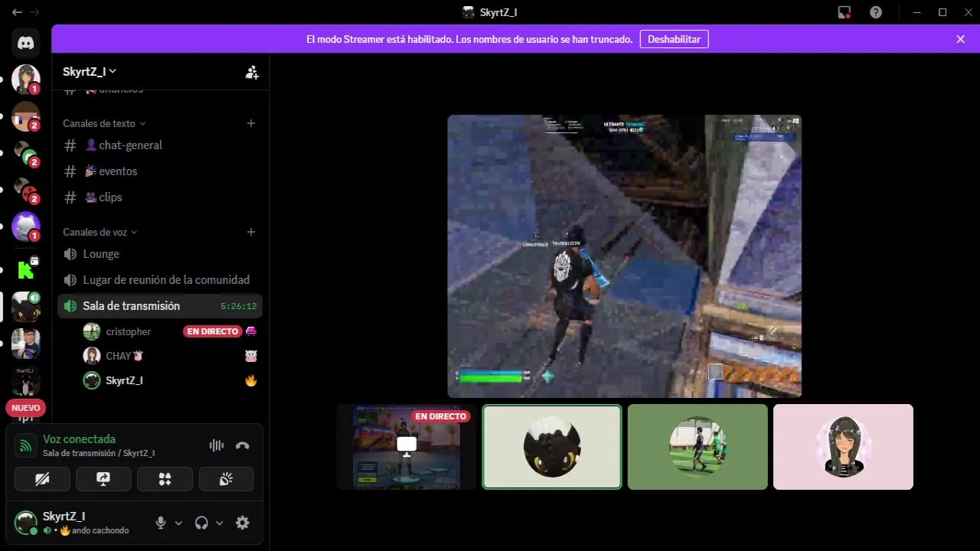The width and height of the screenshot is (980, 551).
Task: Open first server with girl avatar
Action: (x=26, y=79)
